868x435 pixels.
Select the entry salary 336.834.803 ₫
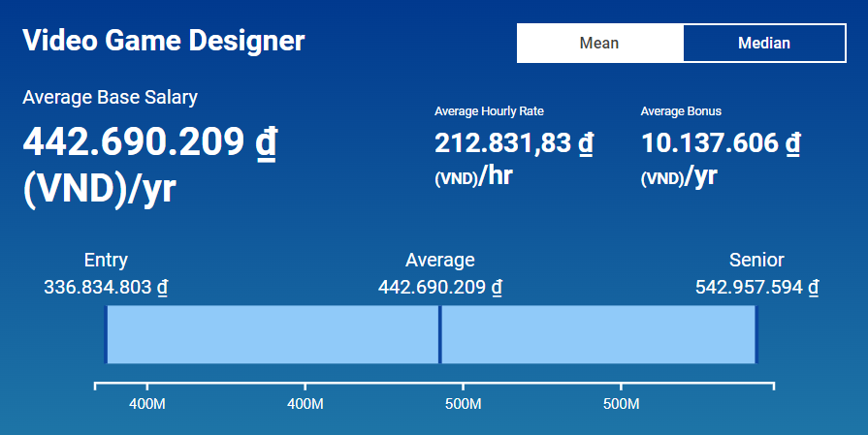tap(106, 288)
